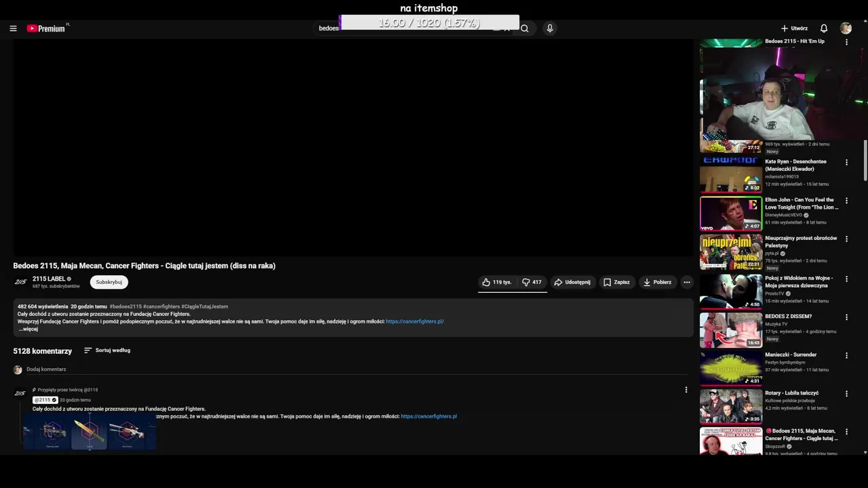This screenshot has width=868, height=488.
Task: Expand description with ...więcej
Action: coord(28,329)
